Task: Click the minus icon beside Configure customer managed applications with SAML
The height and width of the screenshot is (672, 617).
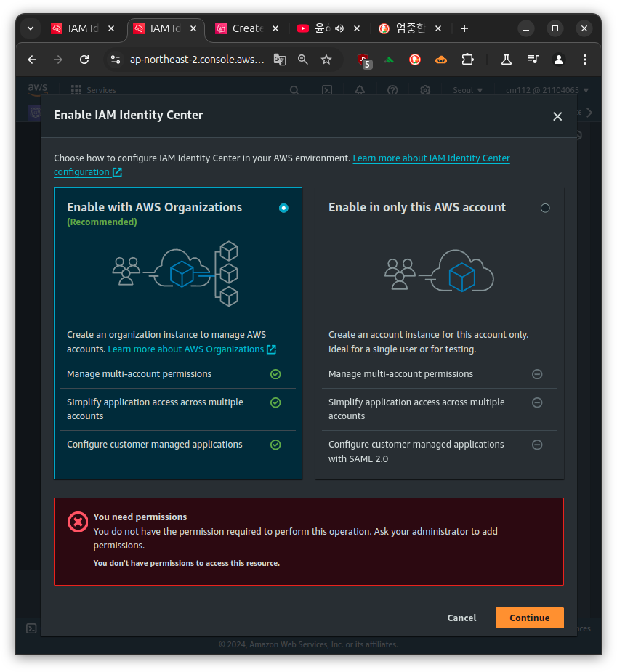Action: 537,445
